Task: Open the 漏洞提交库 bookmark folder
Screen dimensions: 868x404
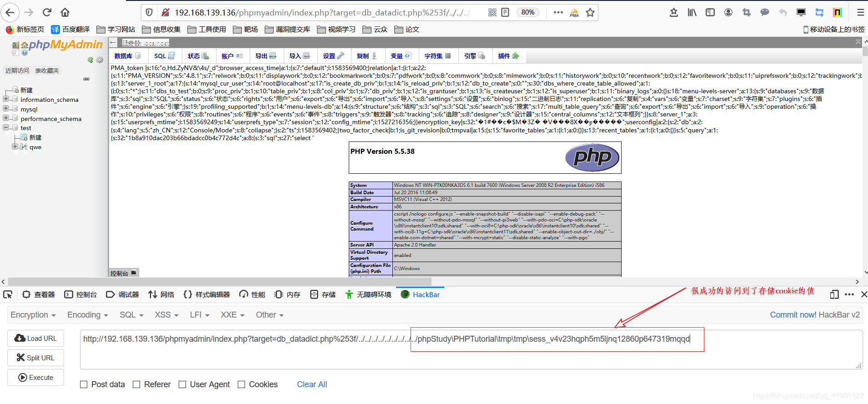Action: [287, 30]
